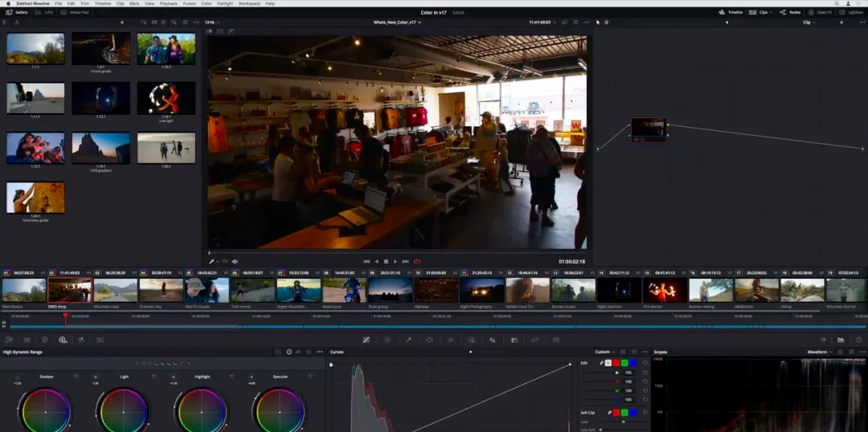Viewport: 868px width, 432px height.
Task: Reset the Light wheel
Action: tap(154, 376)
